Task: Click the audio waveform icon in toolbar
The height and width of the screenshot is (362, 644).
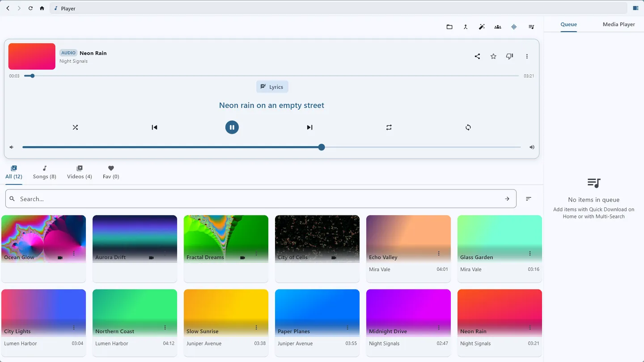Action: [x=514, y=27]
